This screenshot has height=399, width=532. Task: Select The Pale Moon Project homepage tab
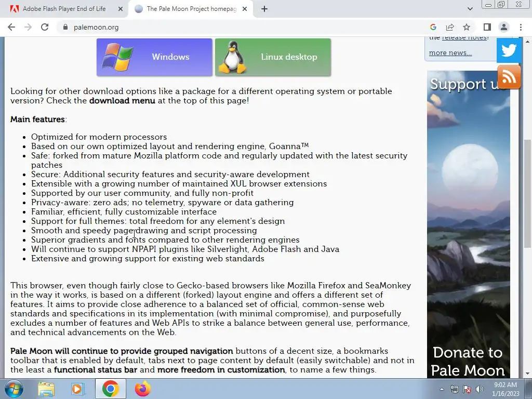(191, 9)
